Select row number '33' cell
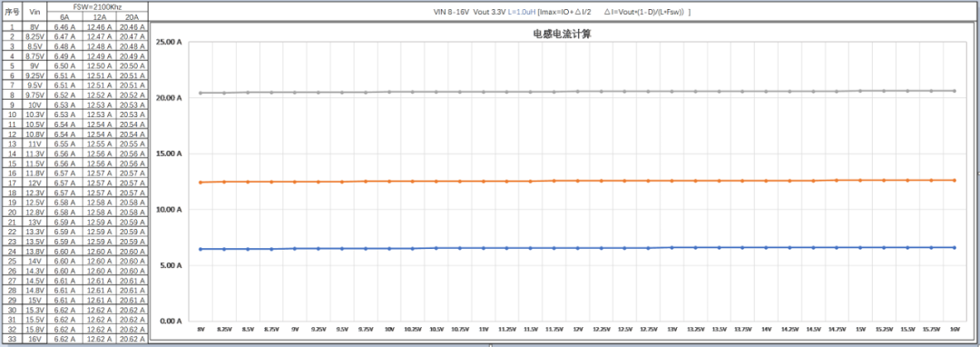Screen dimensions: 980x347 (12, 338)
